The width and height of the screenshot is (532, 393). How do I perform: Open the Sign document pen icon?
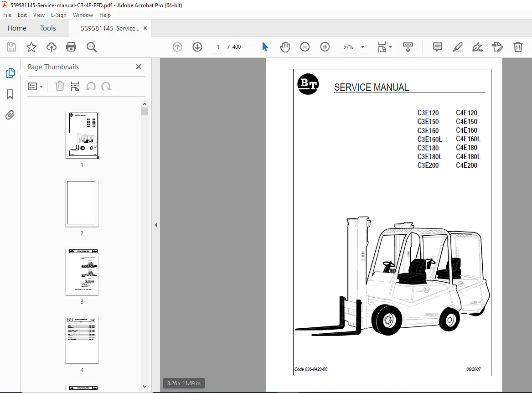tap(477, 47)
